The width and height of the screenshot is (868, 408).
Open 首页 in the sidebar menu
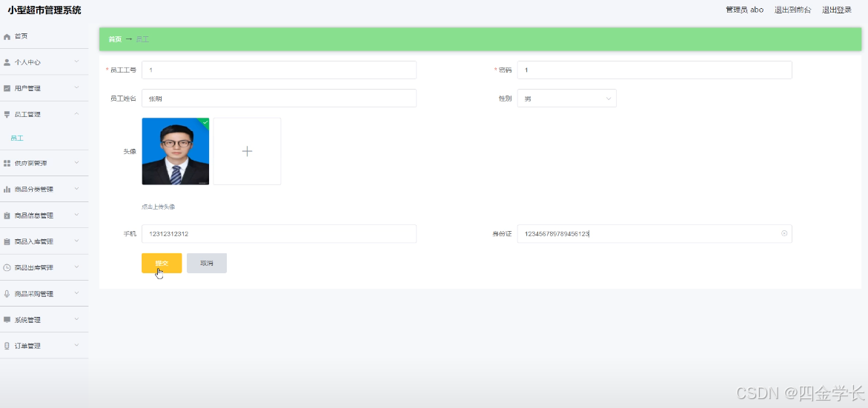click(x=44, y=36)
